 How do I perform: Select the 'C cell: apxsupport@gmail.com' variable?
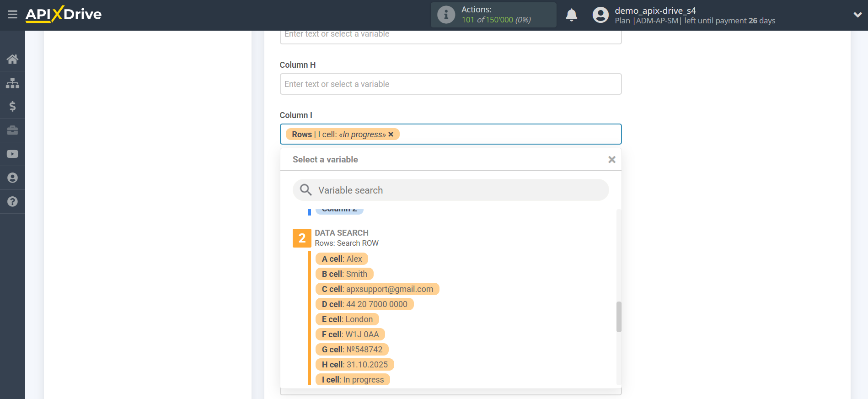(x=377, y=289)
